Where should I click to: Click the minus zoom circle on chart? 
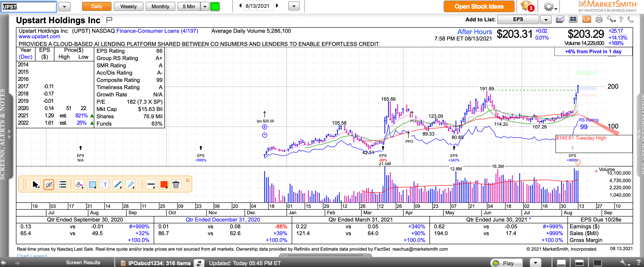click(265, 135)
